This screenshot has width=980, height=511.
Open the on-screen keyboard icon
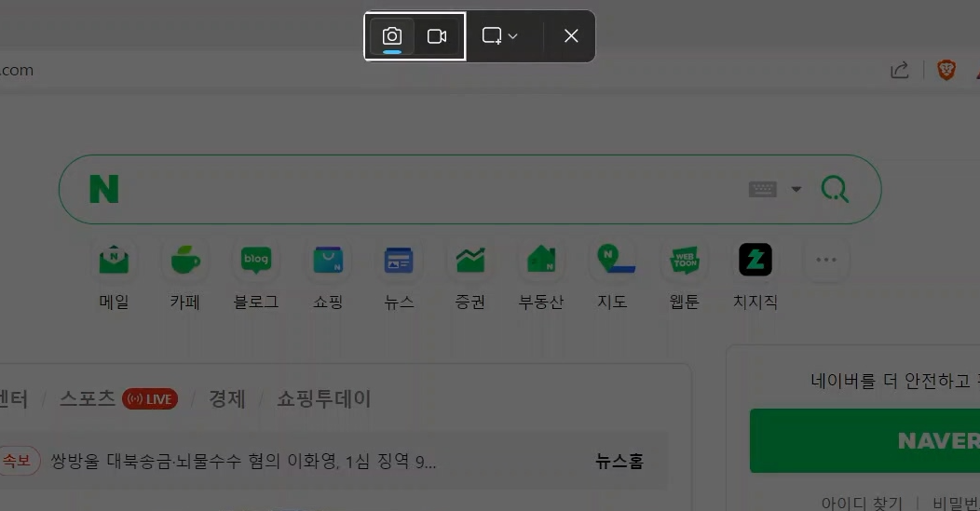(x=763, y=189)
